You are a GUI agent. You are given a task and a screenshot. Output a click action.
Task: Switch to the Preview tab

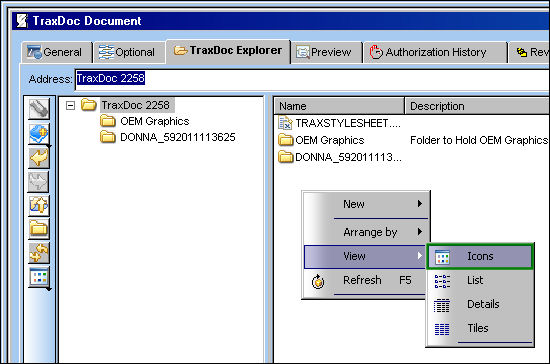click(327, 52)
